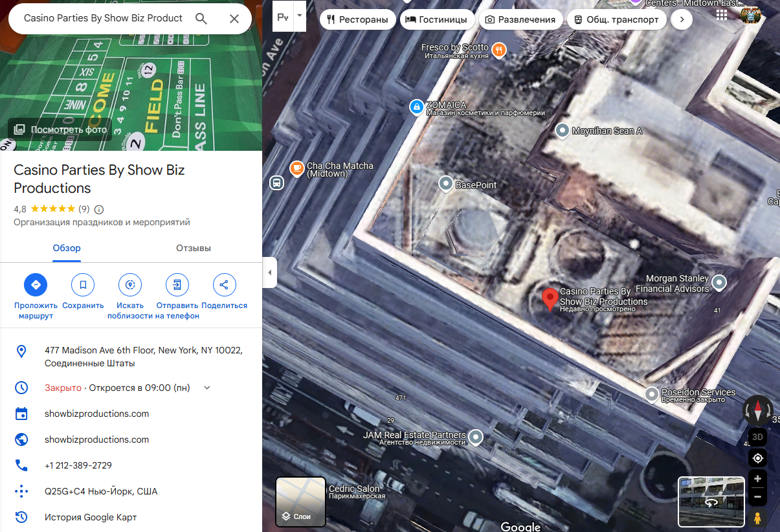The width and height of the screenshot is (780, 532).
Task: Select the Развлечения filter chip
Action: tap(520, 19)
